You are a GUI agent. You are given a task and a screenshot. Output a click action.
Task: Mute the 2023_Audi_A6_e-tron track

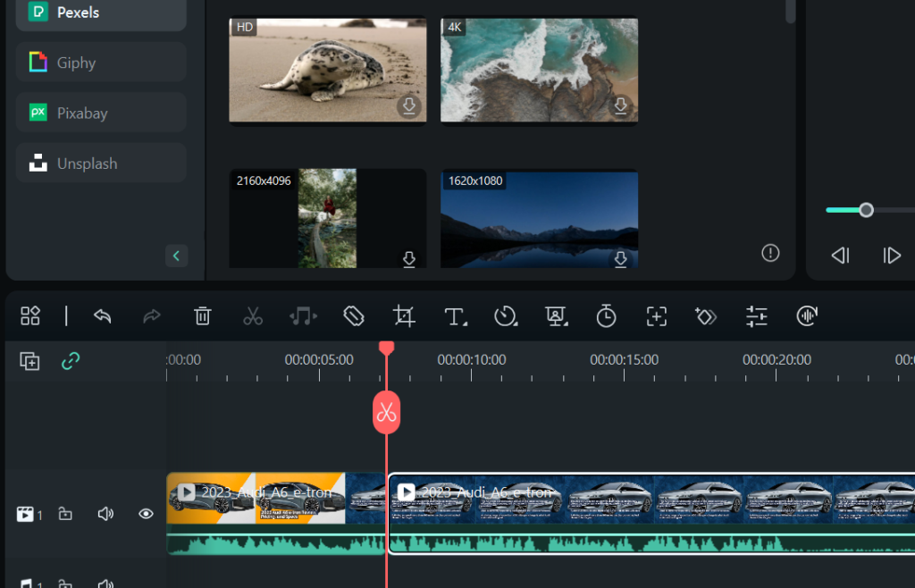click(x=105, y=514)
